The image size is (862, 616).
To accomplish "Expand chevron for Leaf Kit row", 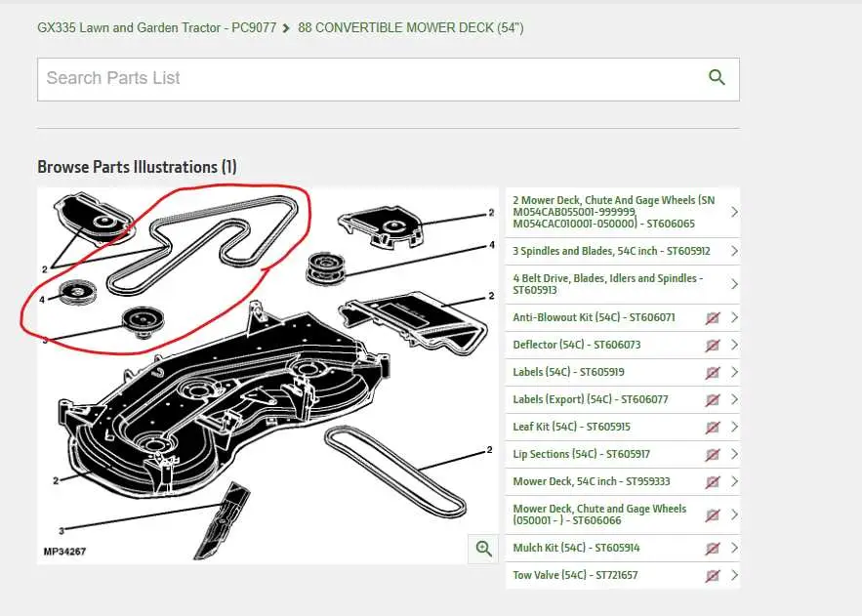I will tap(734, 427).
